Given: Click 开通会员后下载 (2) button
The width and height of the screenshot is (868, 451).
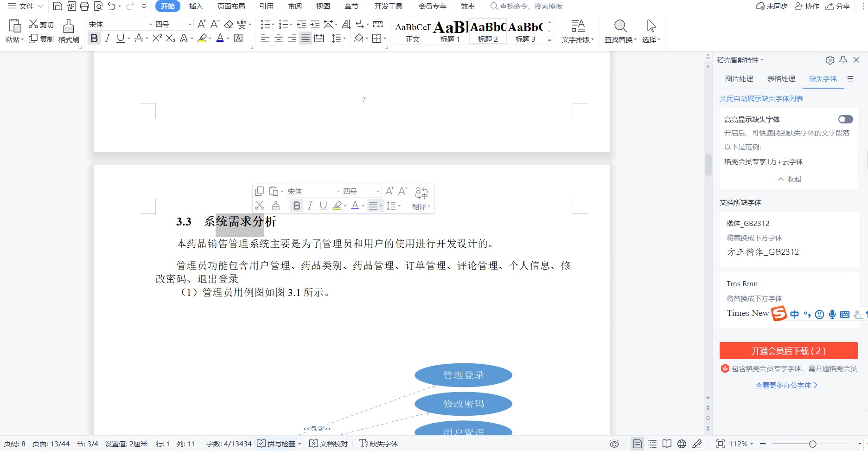Looking at the screenshot, I should pyautogui.click(x=788, y=351).
